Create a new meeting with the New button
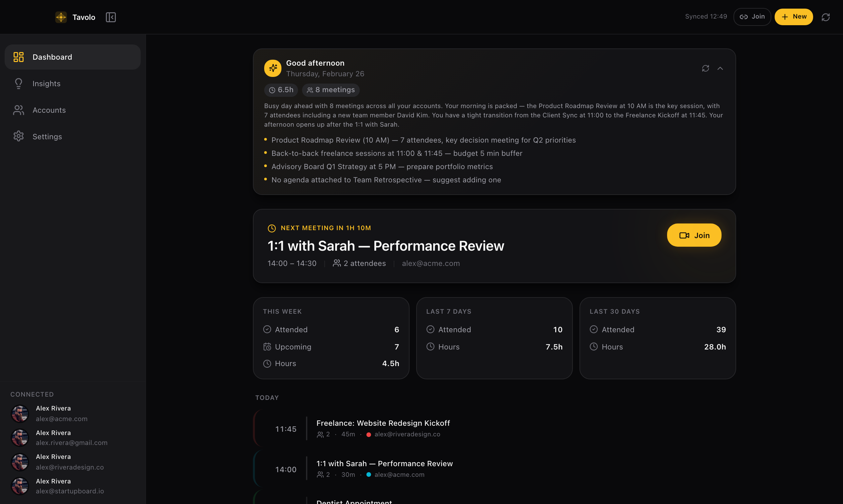 794,16
